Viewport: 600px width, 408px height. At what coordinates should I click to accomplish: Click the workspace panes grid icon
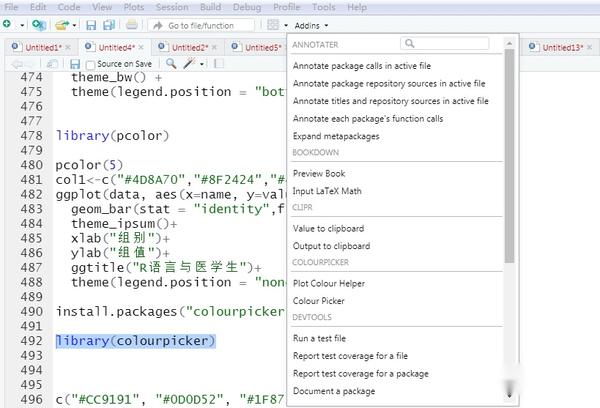click(x=274, y=24)
